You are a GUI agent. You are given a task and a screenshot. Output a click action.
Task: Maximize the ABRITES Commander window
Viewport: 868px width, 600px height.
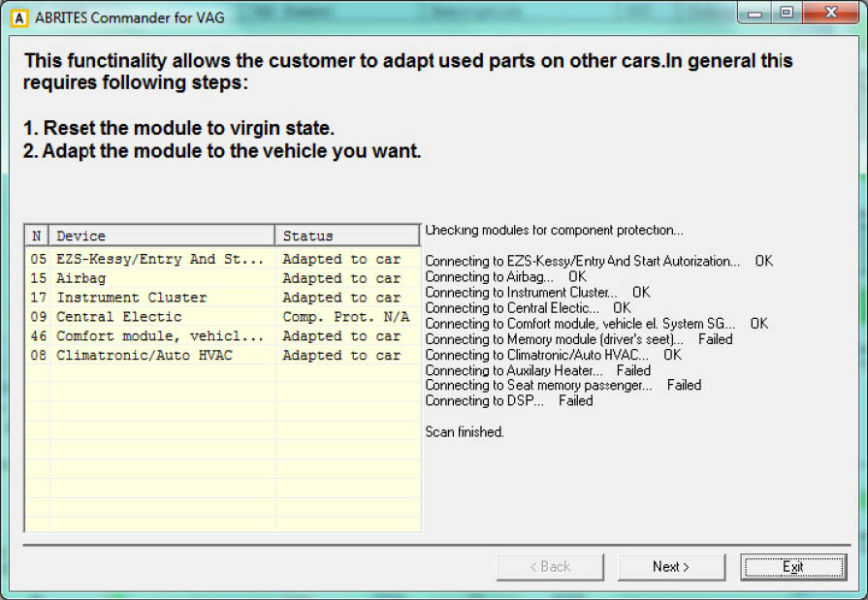click(x=787, y=13)
